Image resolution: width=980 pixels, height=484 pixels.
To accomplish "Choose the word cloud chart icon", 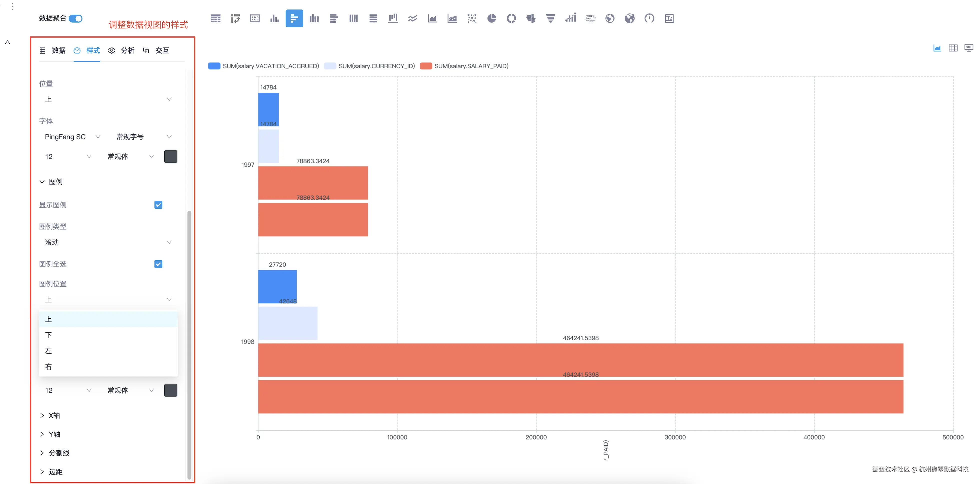I will 590,18.
